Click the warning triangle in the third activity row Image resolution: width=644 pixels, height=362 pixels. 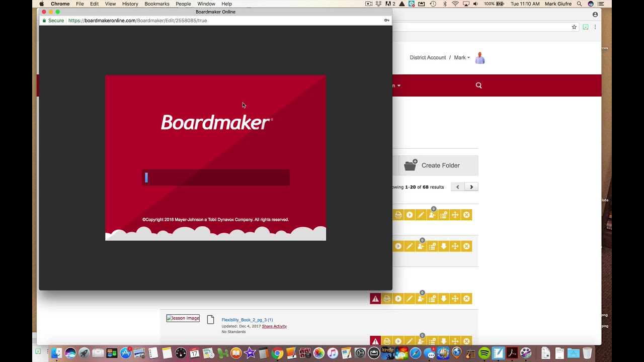375,299
